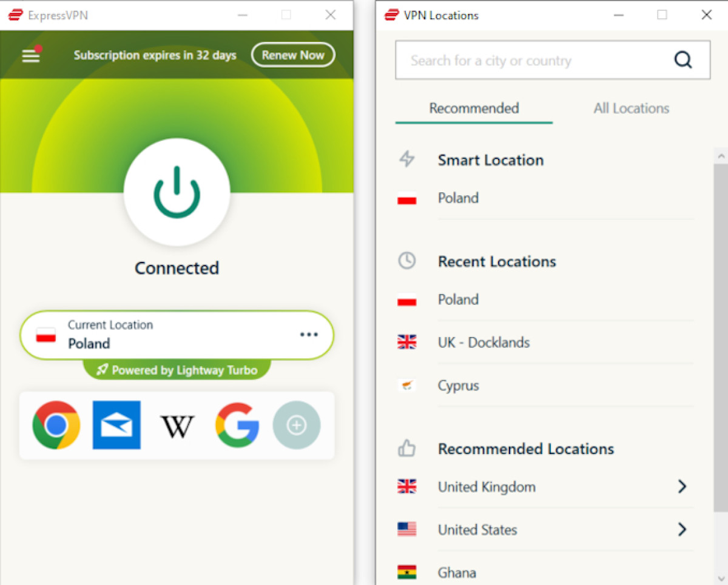The width and height of the screenshot is (728, 585).
Task: Open the three-dot location options
Action: pyautogui.click(x=309, y=335)
